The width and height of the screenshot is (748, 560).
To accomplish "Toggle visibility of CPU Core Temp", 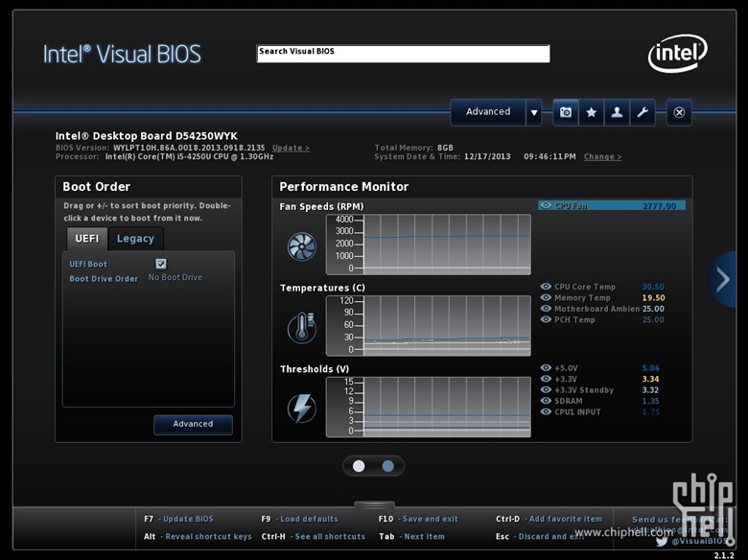I will pos(546,287).
